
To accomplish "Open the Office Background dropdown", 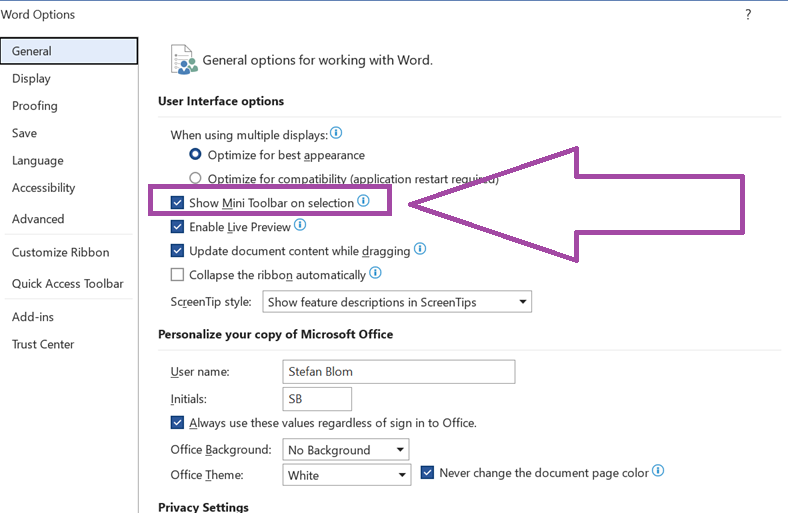I will pos(346,450).
